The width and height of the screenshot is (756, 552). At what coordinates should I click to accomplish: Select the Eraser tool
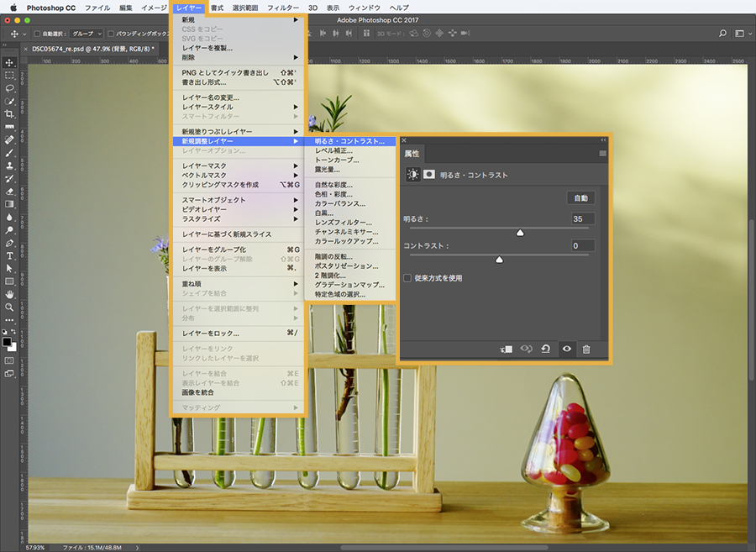[9, 192]
